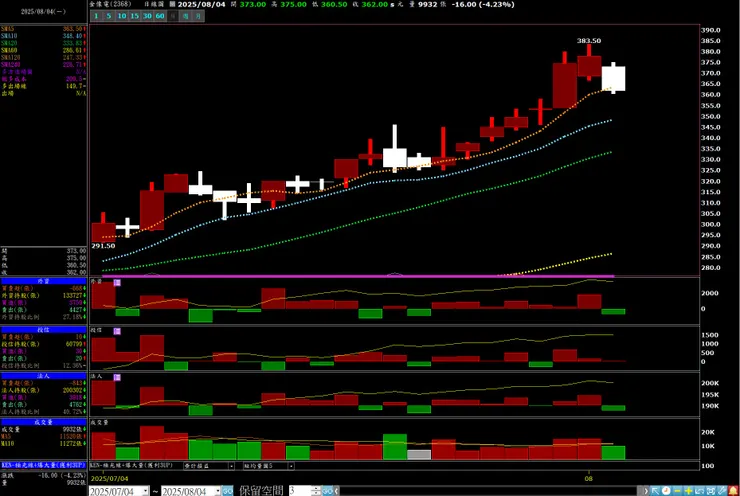
Task: Click the SMA10 moving average row
Action: [43, 36]
